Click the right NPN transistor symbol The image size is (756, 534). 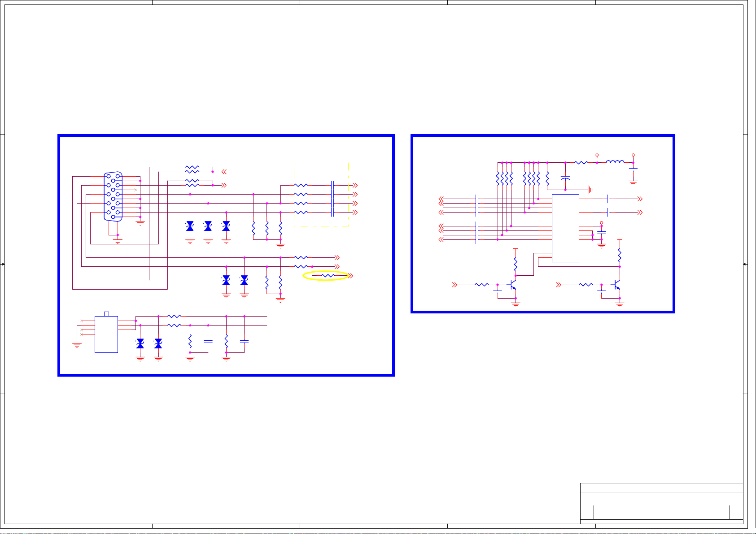pos(616,285)
